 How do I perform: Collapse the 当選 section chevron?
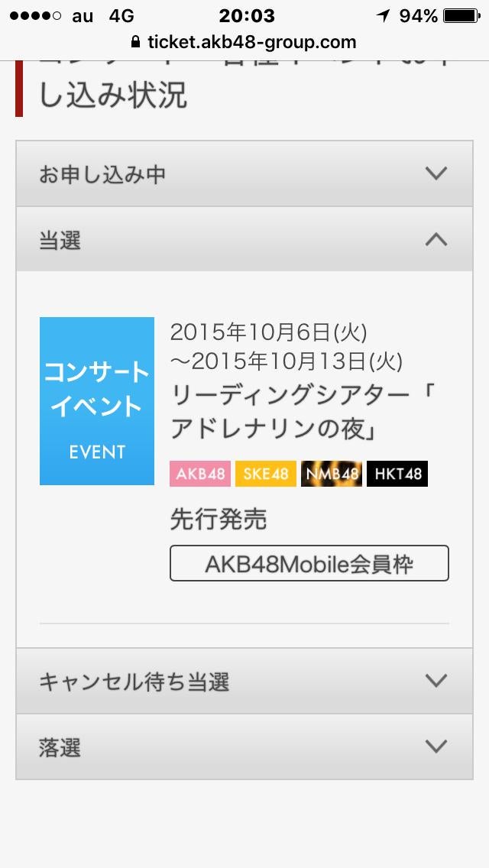click(436, 239)
